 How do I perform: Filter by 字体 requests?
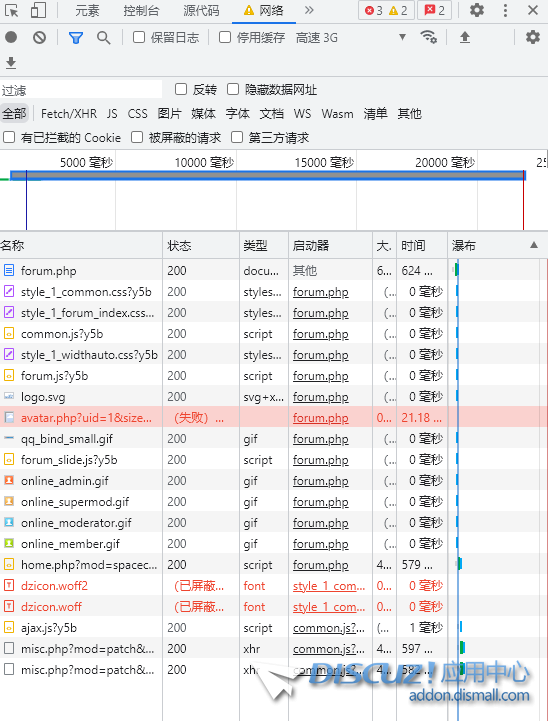tap(237, 114)
